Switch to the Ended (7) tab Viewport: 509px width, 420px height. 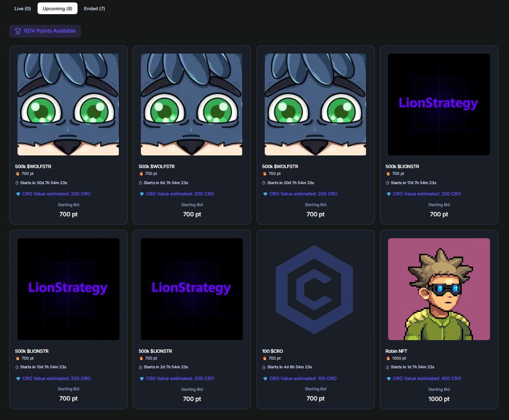tap(94, 8)
